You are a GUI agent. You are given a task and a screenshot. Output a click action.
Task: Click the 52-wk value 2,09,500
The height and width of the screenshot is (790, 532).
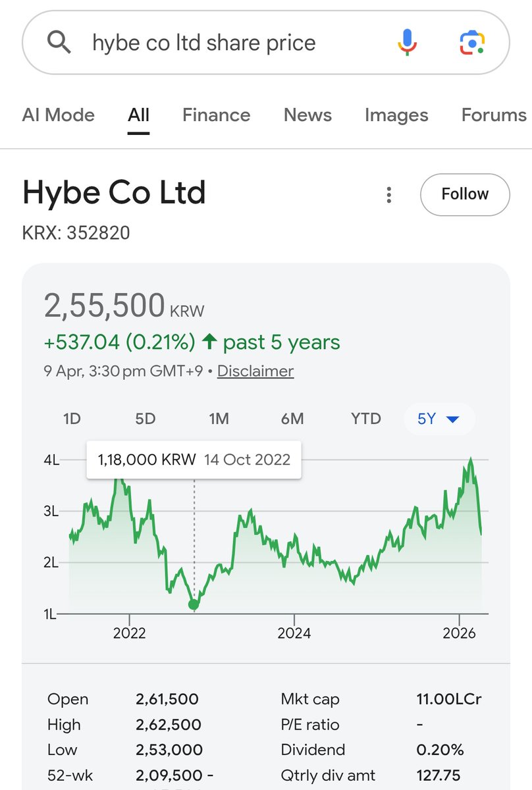174,776
